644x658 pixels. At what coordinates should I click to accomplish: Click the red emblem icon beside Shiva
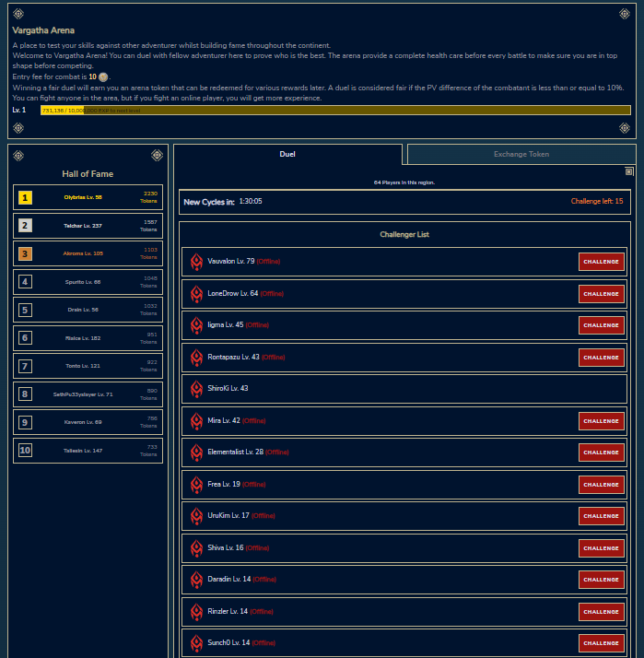(x=196, y=548)
